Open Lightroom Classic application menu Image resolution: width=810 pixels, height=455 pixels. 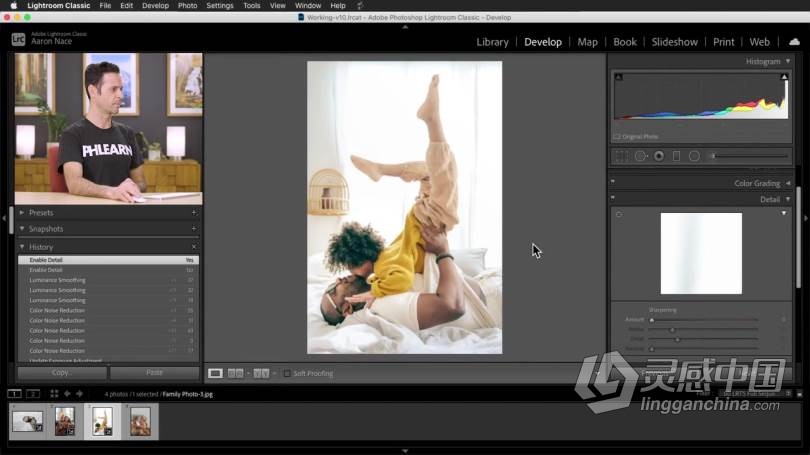click(58, 5)
